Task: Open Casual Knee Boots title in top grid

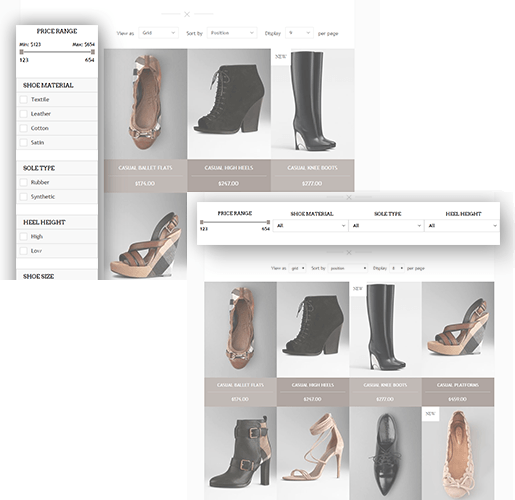Action: (312, 168)
